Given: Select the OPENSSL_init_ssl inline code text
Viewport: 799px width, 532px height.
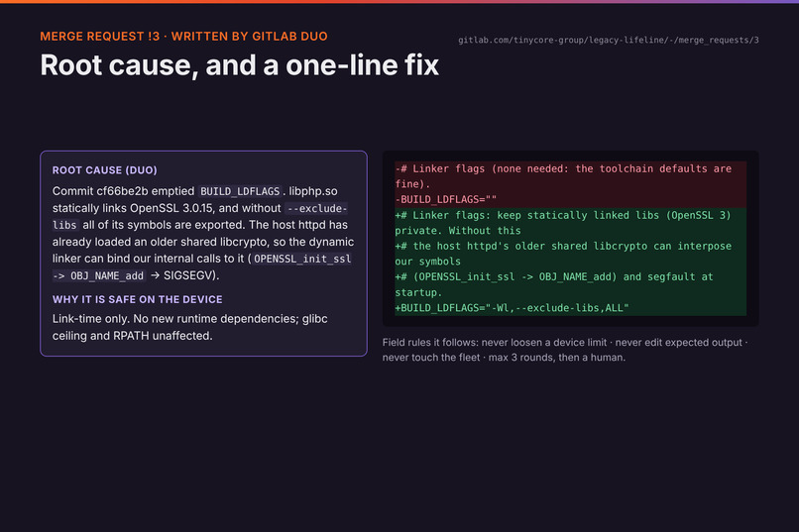Looking at the screenshot, I should pyautogui.click(x=302, y=259).
